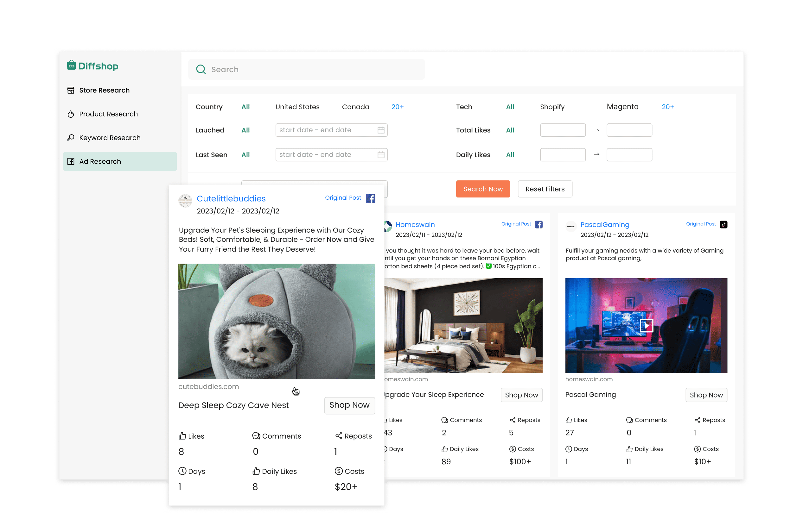
Task: Select Magento under the Tech filter
Action: click(622, 107)
